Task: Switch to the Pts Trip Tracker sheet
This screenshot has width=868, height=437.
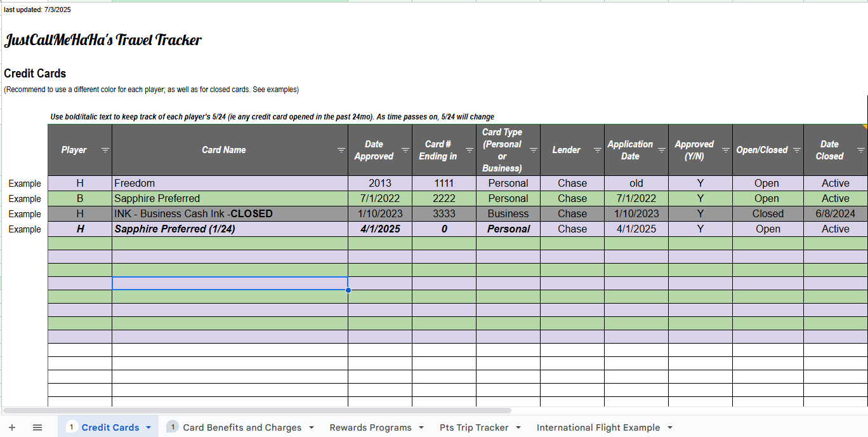Action: (x=474, y=427)
